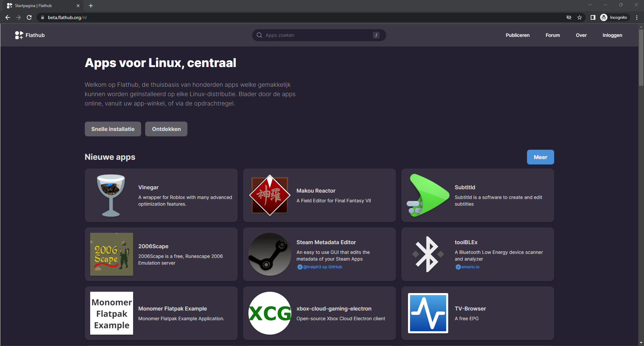Screen dimensions: 644x346
Task: Select the green Subtitld app icon
Action: (428, 195)
